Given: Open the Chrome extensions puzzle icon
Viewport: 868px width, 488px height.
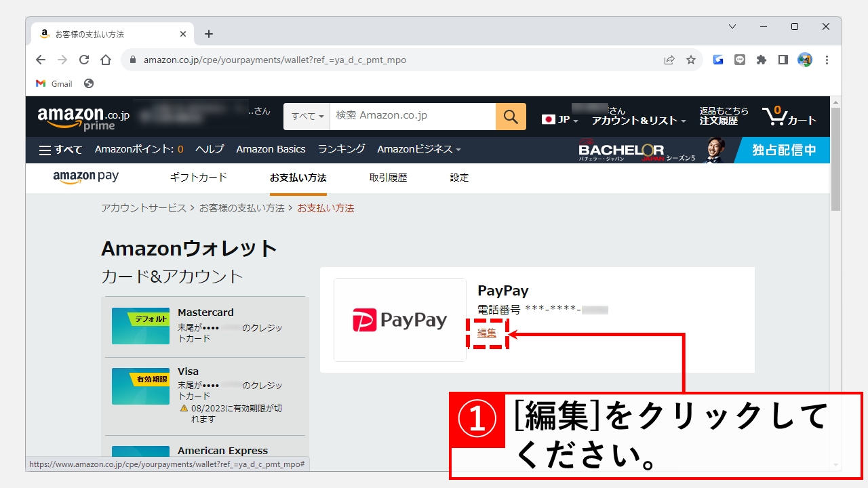Looking at the screenshot, I should tap(761, 60).
